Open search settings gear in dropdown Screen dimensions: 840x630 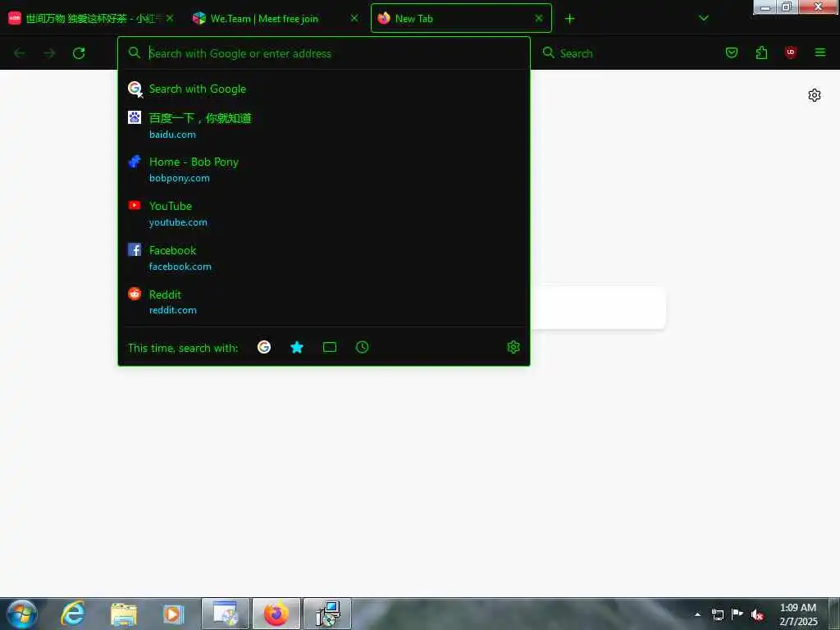514,347
